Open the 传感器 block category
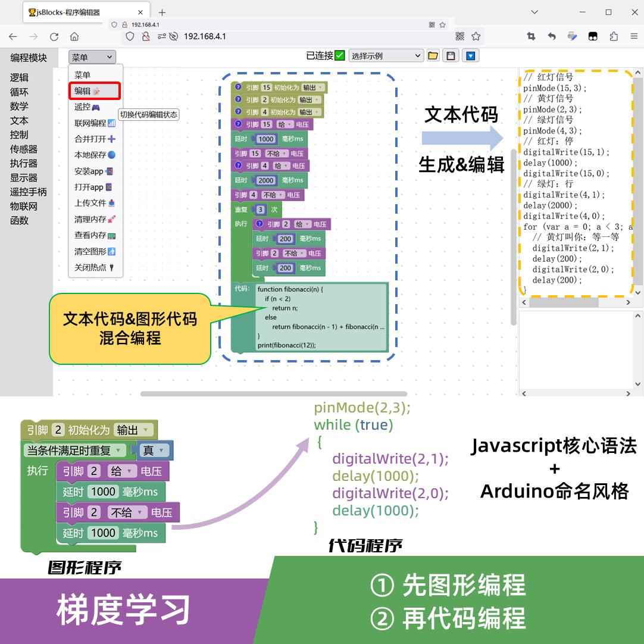The width and height of the screenshot is (644, 644). coord(24,149)
